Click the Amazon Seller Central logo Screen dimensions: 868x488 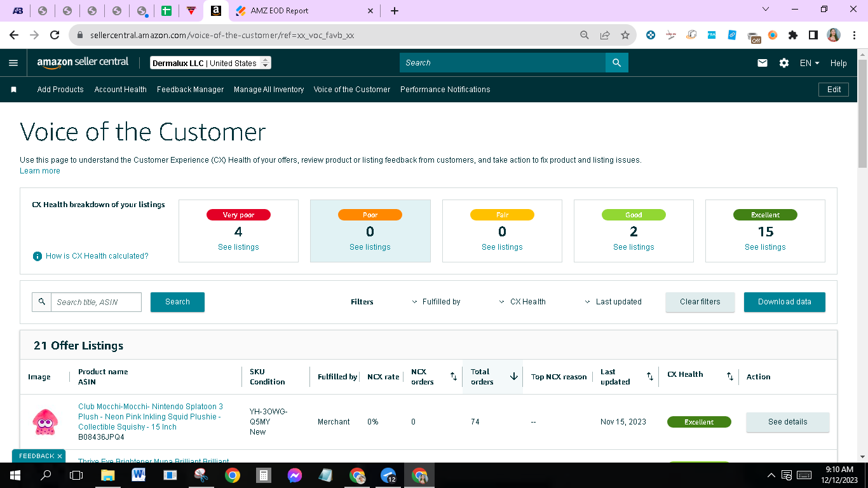point(83,62)
